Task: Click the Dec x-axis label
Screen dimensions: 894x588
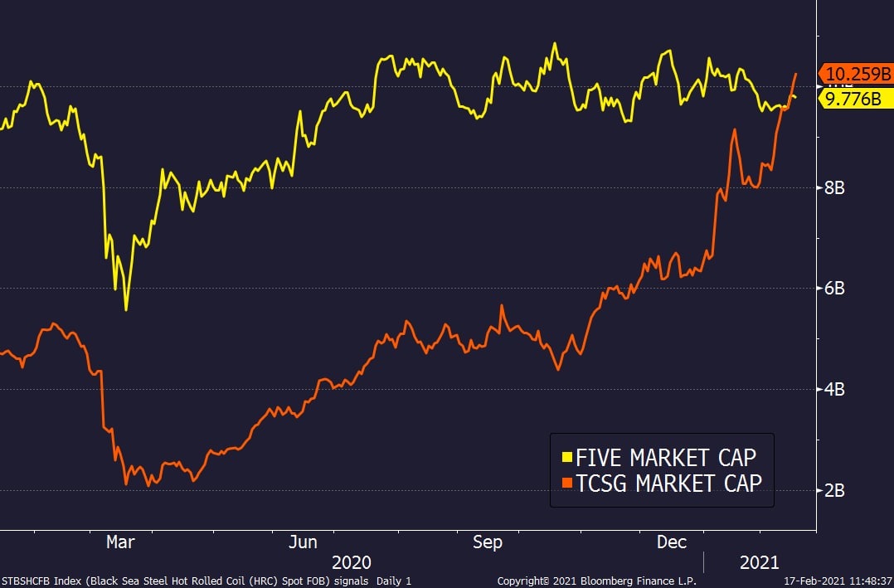Action: pos(672,542)
